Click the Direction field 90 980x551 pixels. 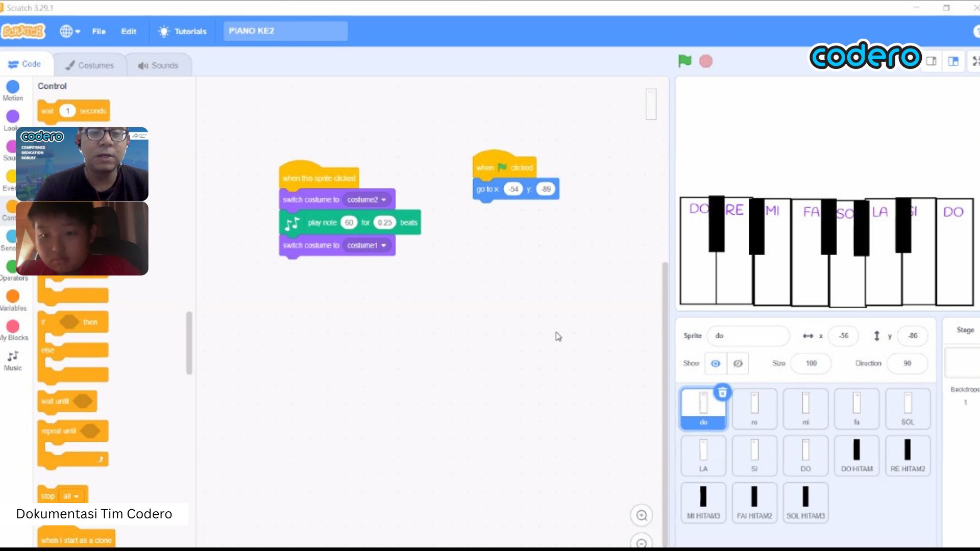pyautogui.click(x=907, y=363)
